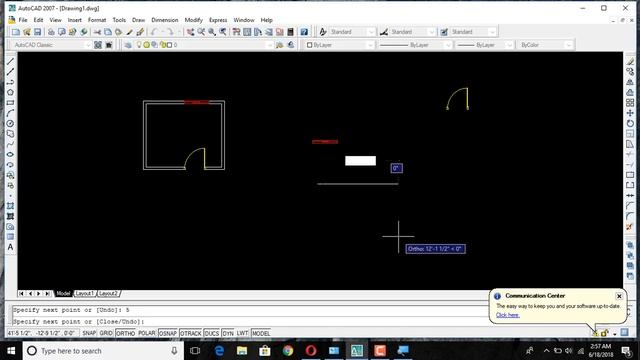Select the Hatch tool

tap(10, 206)
